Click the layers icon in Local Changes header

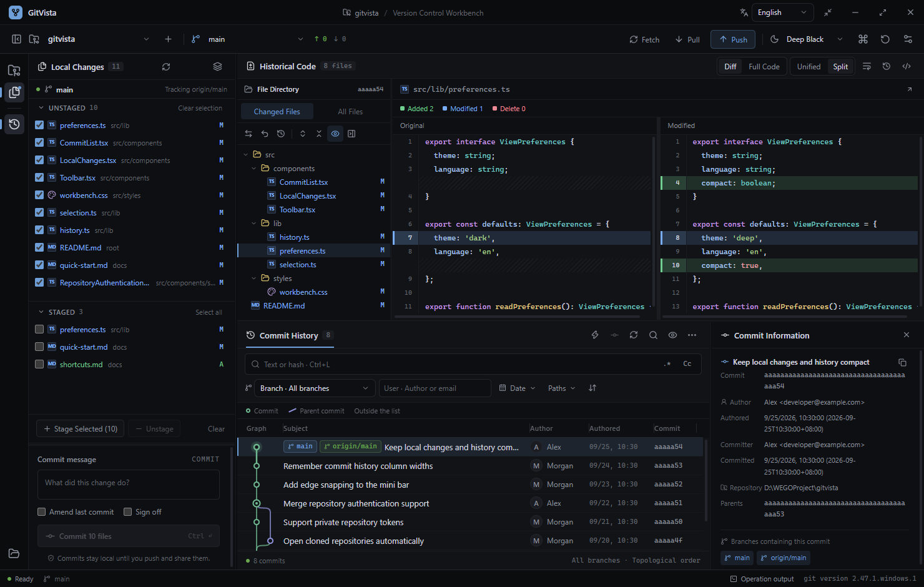pos(217,67)
